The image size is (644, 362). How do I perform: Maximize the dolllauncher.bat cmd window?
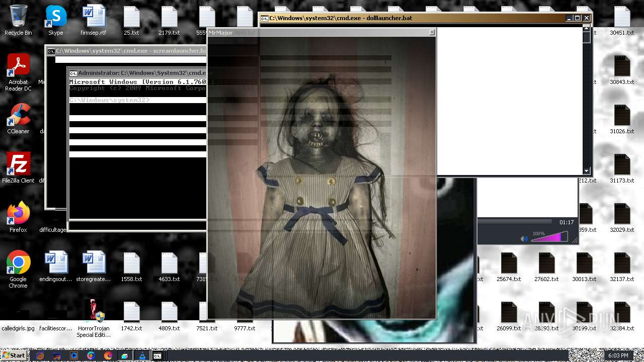click(578, 18)
